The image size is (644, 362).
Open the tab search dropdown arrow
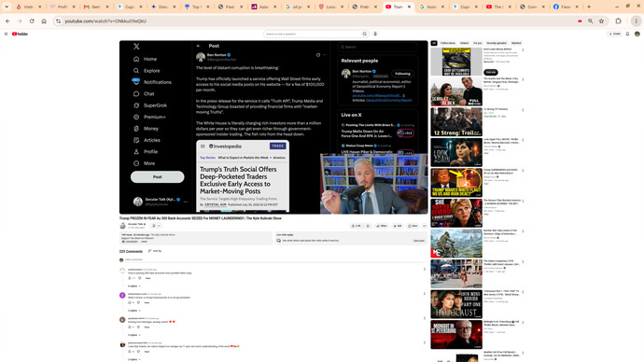[7, 7]
